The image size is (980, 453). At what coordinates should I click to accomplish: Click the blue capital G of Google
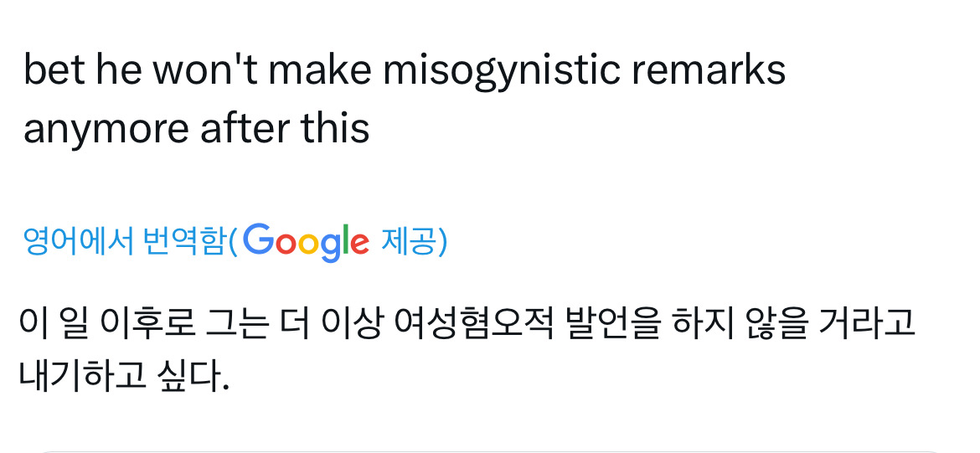(260, 240)
